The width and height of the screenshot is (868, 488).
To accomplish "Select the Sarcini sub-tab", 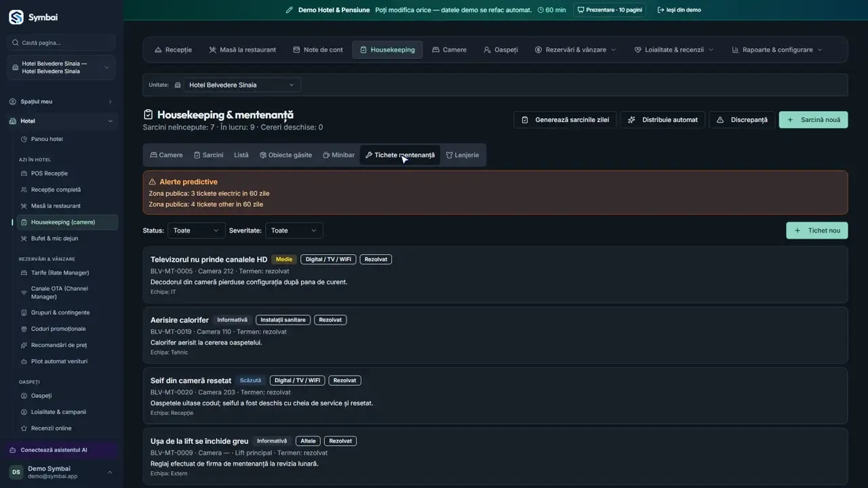I will [208, 155].
